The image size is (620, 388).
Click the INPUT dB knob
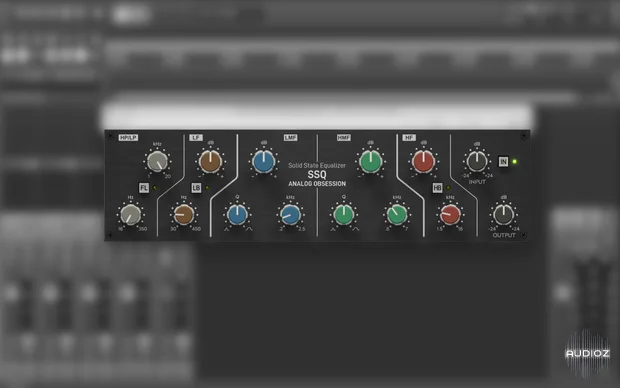(477, 161)
